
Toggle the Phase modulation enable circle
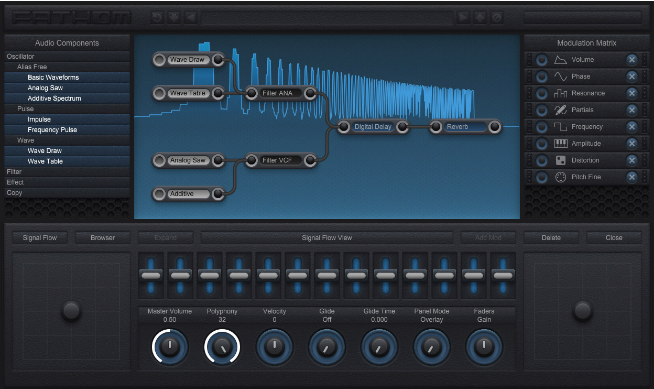tap(541, 76)
